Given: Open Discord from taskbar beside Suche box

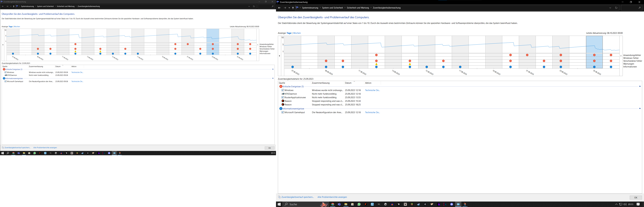Looking at the screenshot, I should (x=452, y=204).
